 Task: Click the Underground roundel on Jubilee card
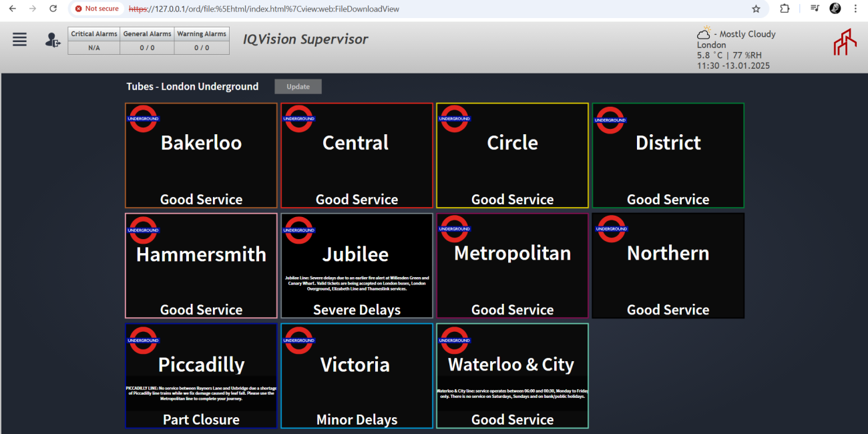[298, 230]
